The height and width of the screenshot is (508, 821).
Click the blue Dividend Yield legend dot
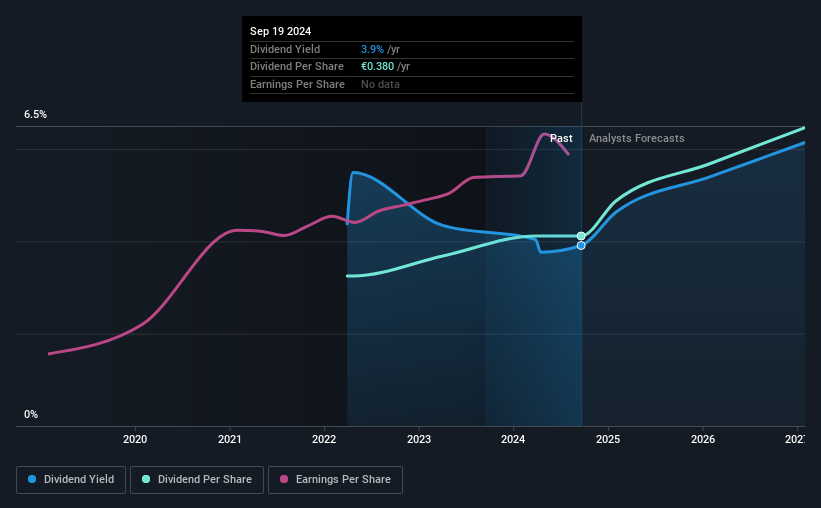tap(32, 479)
